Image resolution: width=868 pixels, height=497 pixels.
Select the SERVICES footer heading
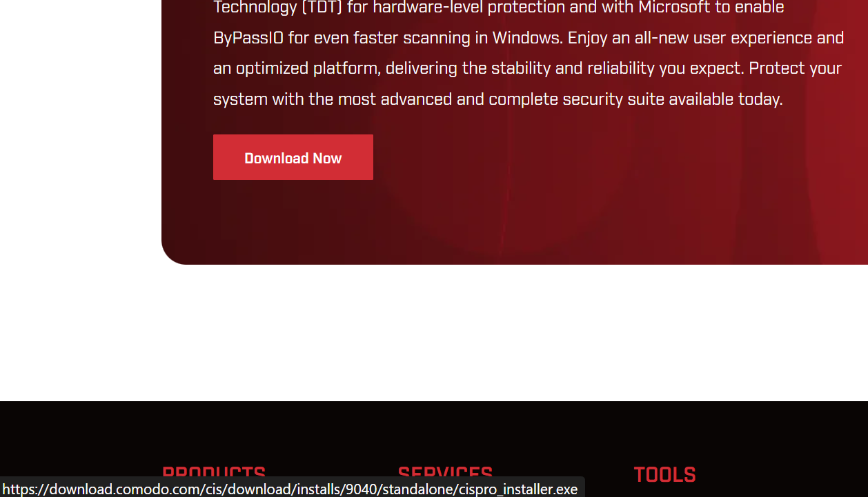pyautogui.click(x=445, y=471)
